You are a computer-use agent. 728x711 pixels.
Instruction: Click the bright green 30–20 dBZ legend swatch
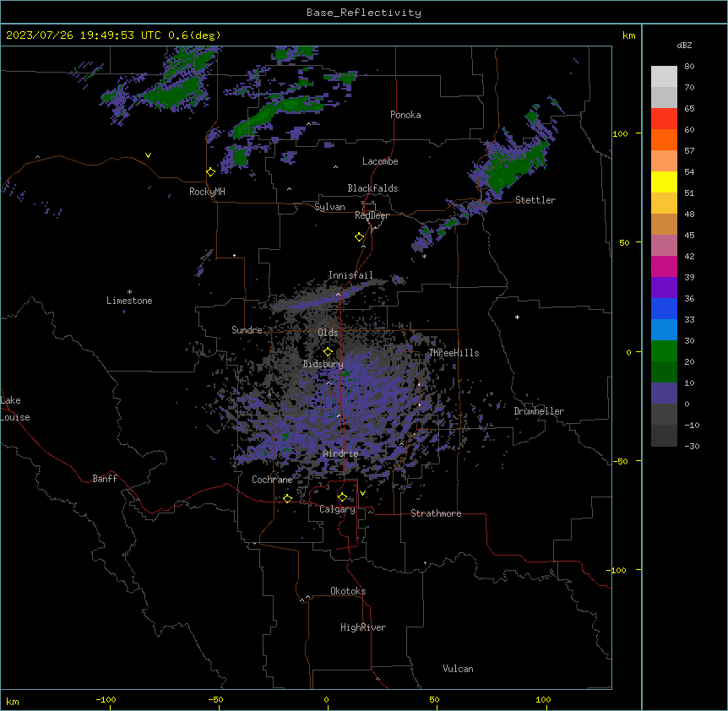(664, 351)
